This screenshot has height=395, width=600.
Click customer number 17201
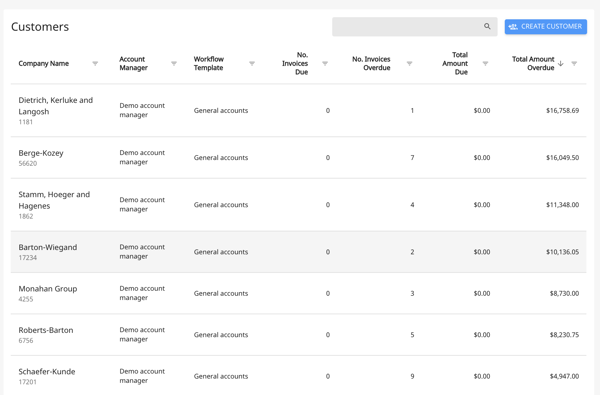pos(28,382)
